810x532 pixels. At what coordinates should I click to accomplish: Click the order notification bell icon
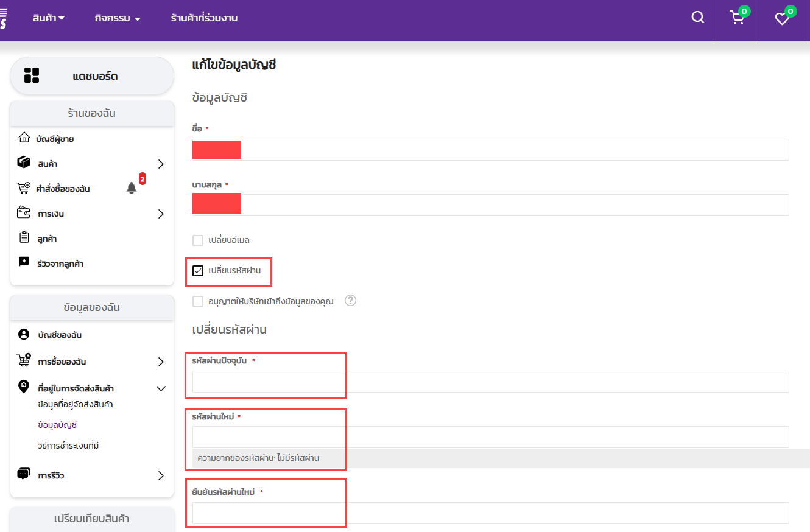point(132,188)
